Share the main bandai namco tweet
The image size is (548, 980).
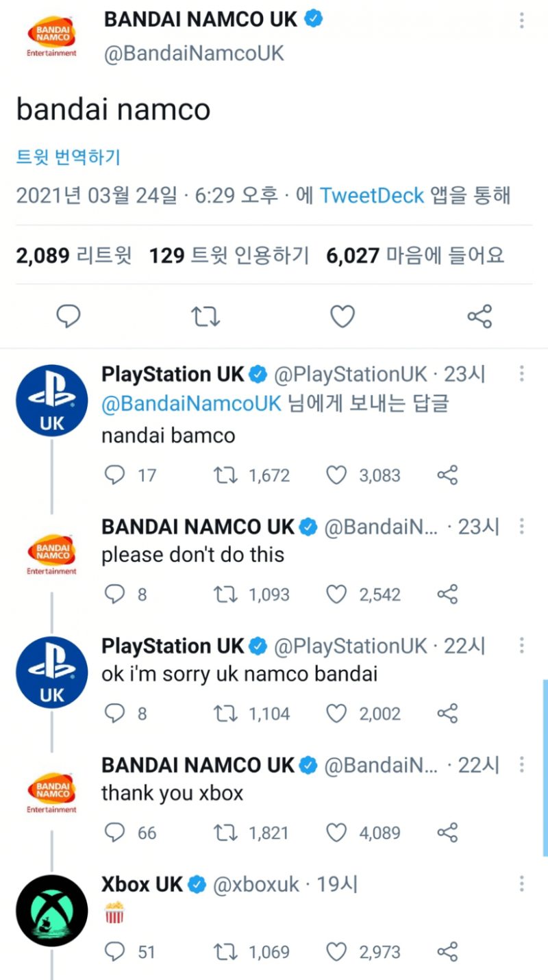coord(480,316)
